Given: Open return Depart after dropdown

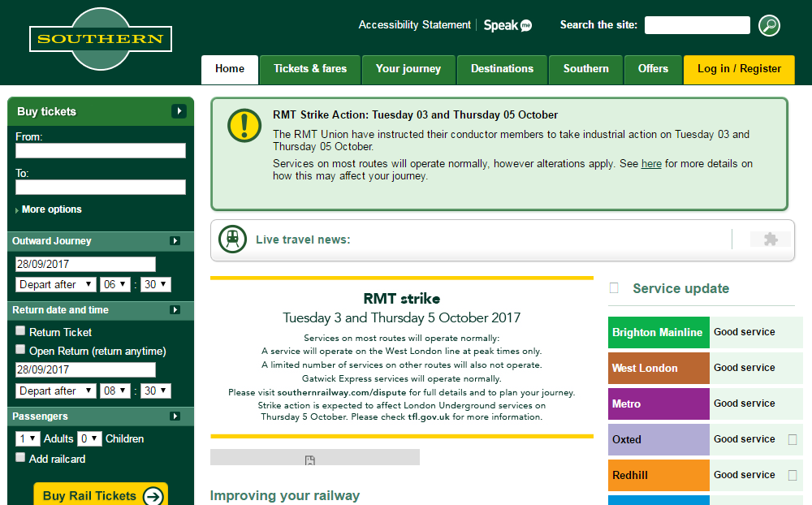Looking at the screenshot, I should 56,391.
